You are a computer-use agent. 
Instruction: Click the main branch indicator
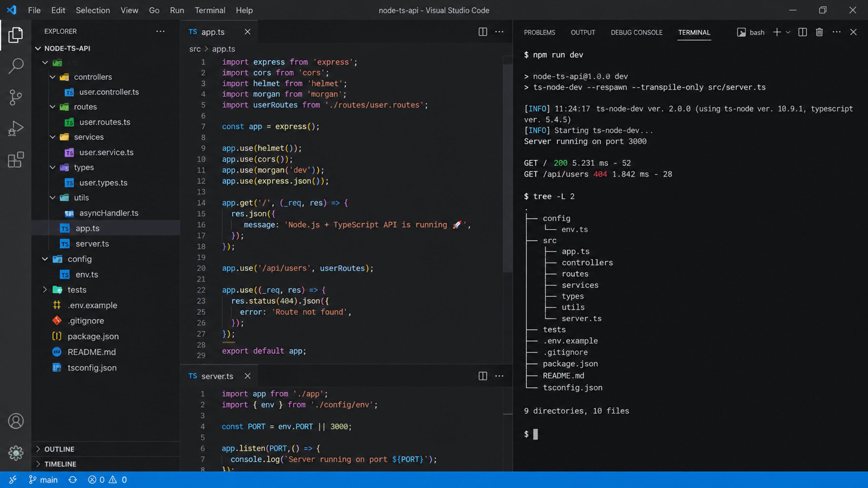click(x=43, y=480)
